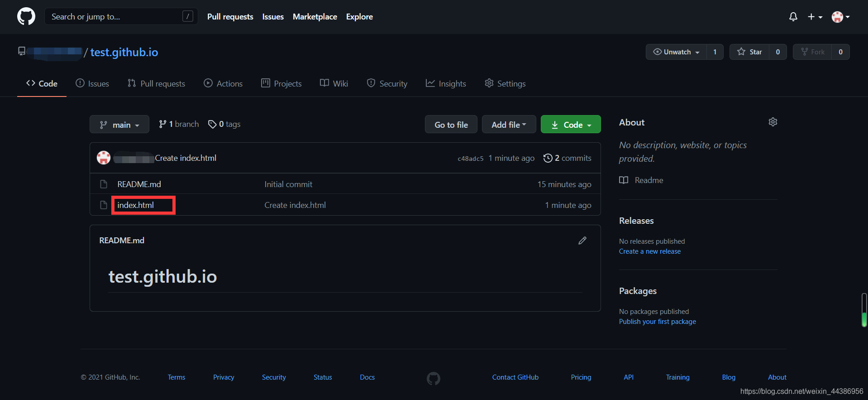Click the footer GitHub logo

coord(434,378)
